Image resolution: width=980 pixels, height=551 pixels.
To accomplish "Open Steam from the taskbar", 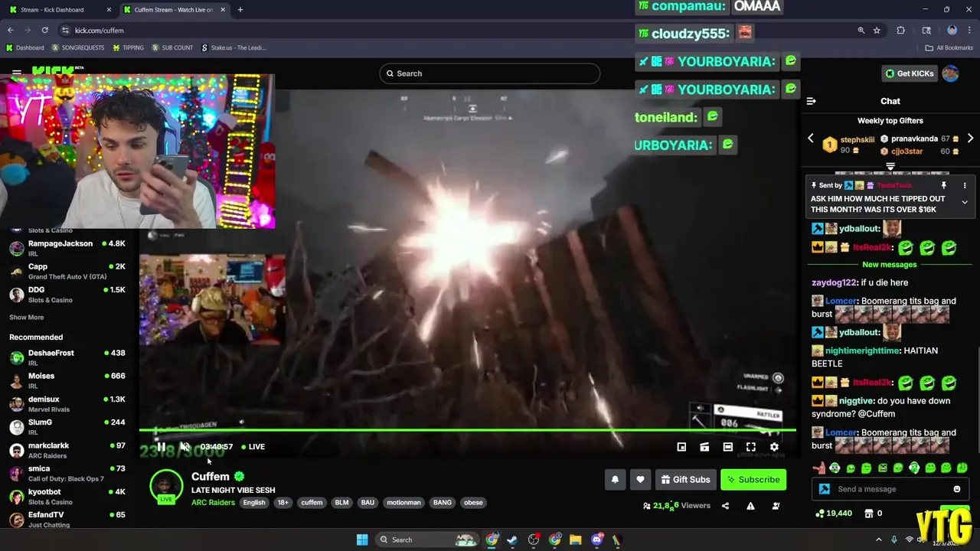I will (x=512, y=540).
